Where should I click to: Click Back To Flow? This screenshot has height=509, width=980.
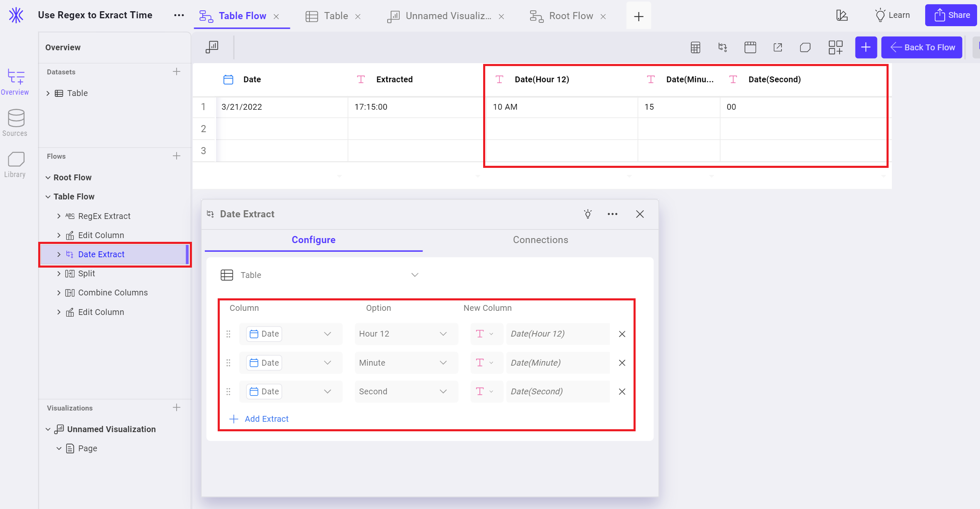[x=922, y=47]
